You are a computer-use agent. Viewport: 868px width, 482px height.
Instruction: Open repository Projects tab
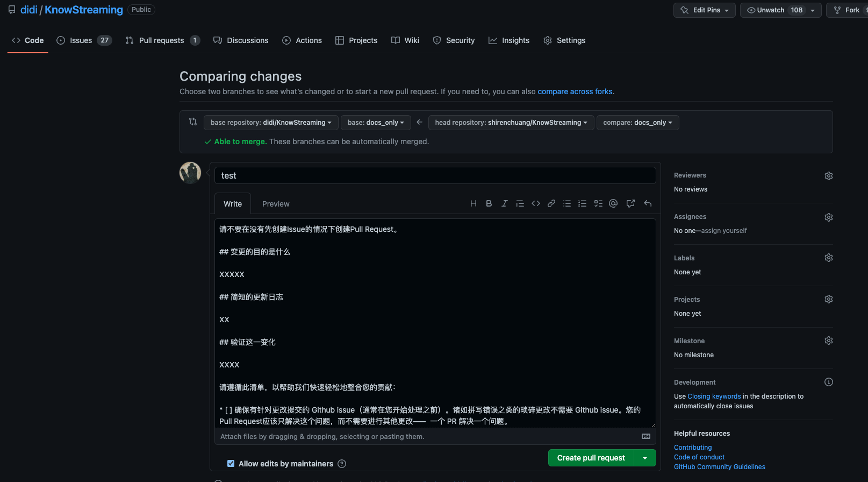pos(356,40)
